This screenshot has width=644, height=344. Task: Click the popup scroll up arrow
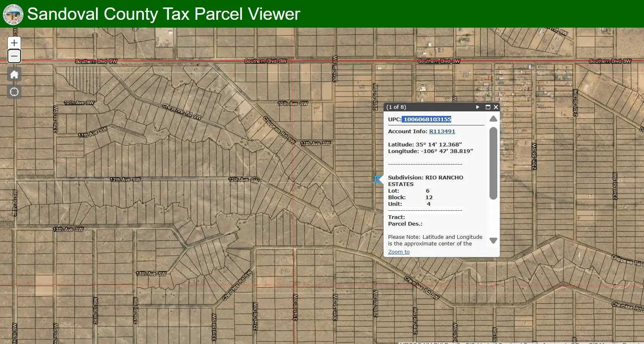[x=493, y=119]
